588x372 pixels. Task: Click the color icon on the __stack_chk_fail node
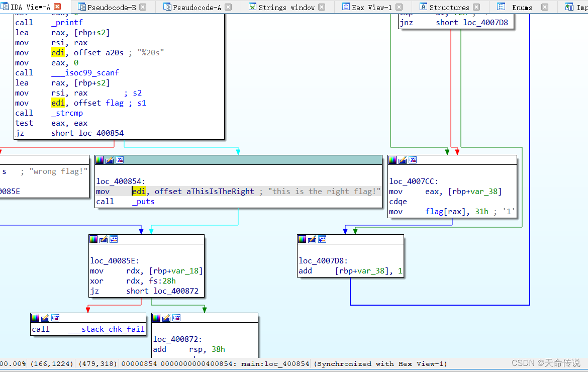35,318
